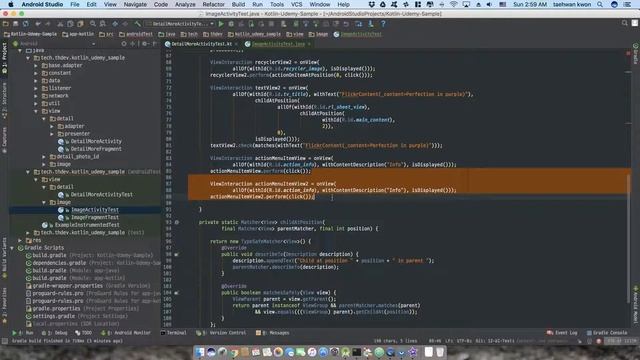Open the Gradle Console panel
The width and height of the screenshot is (640, 360).
click(607, 333)
